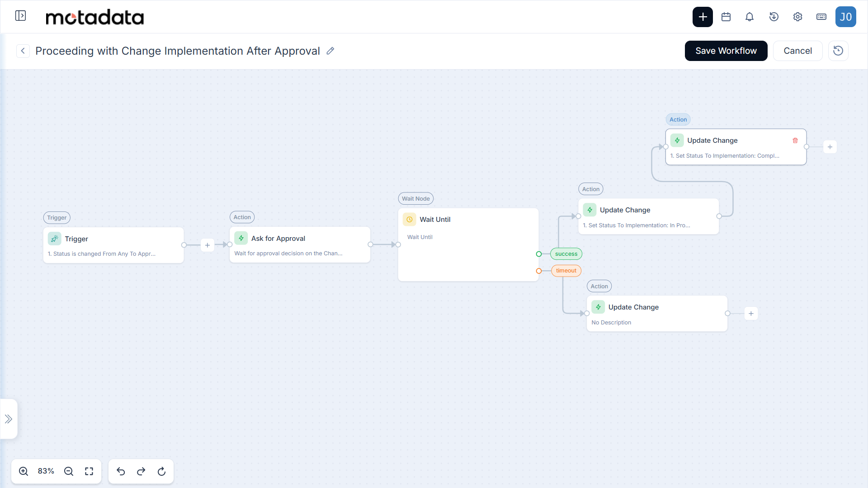Open the clock download history icon
Viewport: 868px width, 488px height.
pos(774,17)
